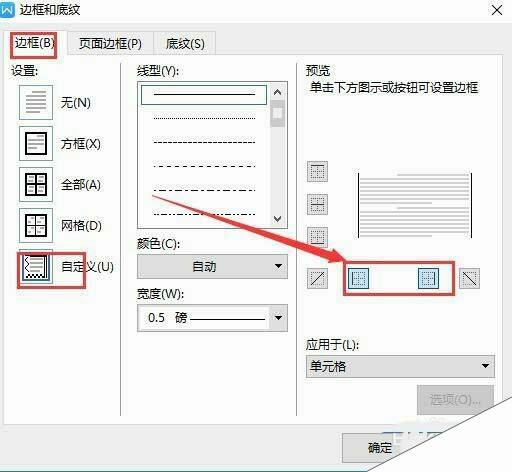Toggle the right border button
The image size is (512, 472).
(x=428, y=278)
